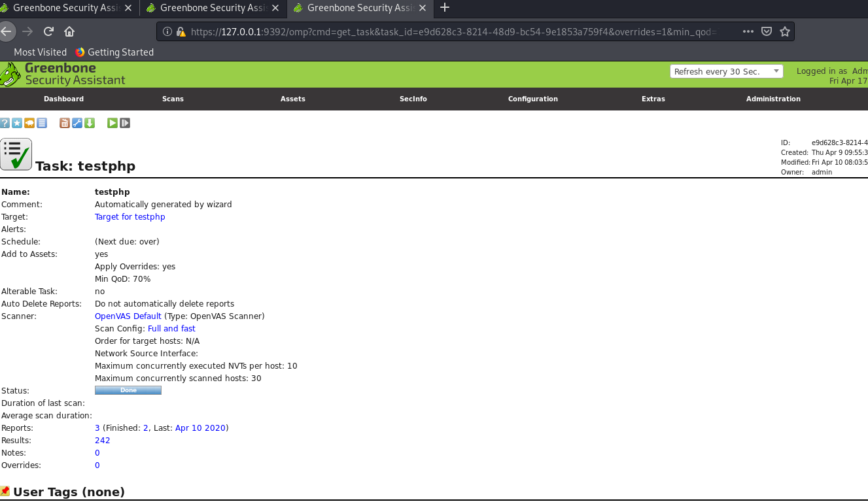Open the Target for testphp link
The height and width of the screenshot is (504, 868).
click(x=130, y=216)
